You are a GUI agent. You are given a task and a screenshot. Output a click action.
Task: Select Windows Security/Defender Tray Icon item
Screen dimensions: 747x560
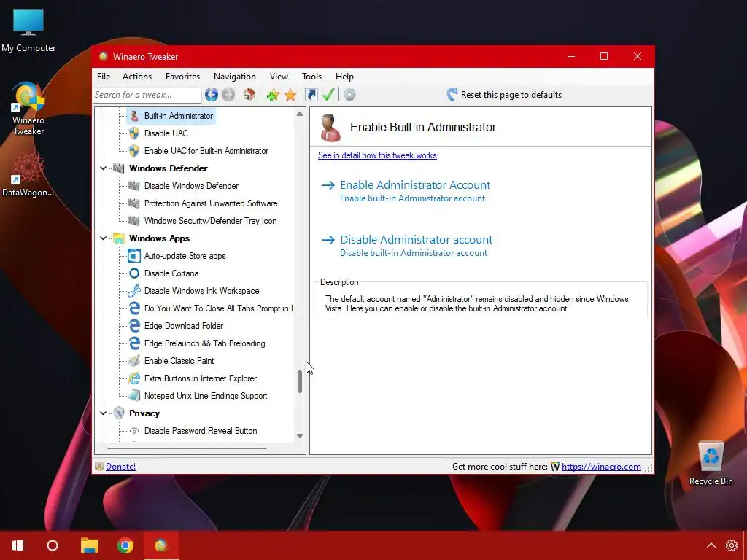[210, 221]
